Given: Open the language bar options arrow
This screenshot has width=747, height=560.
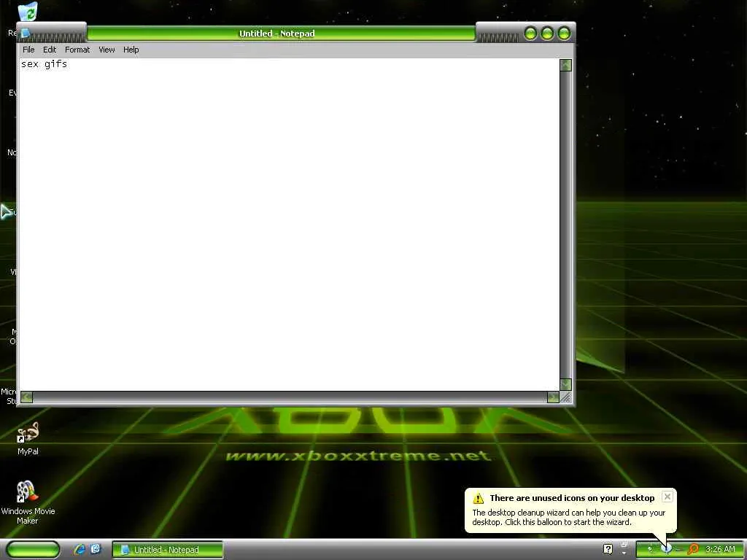Looking at the screenshot, I should (624, 553).
